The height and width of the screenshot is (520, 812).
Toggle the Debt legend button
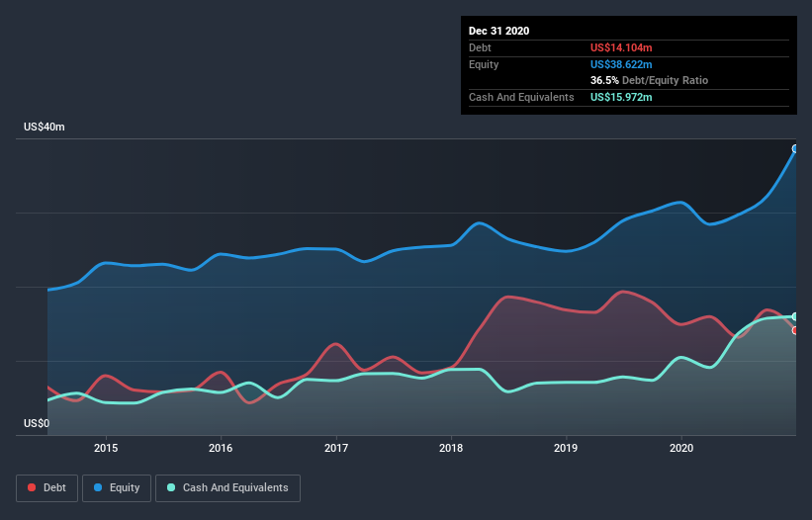click(x=47, y=488)
